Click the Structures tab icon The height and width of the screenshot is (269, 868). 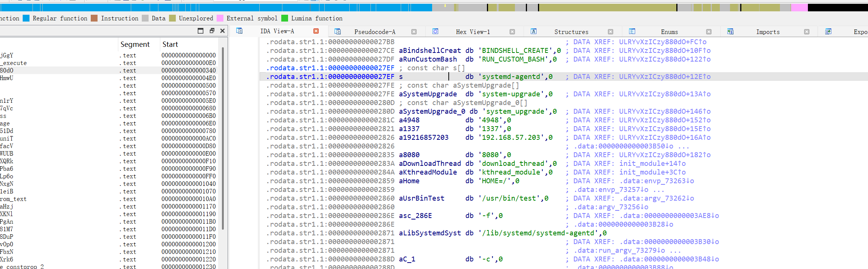pos(533,31)
